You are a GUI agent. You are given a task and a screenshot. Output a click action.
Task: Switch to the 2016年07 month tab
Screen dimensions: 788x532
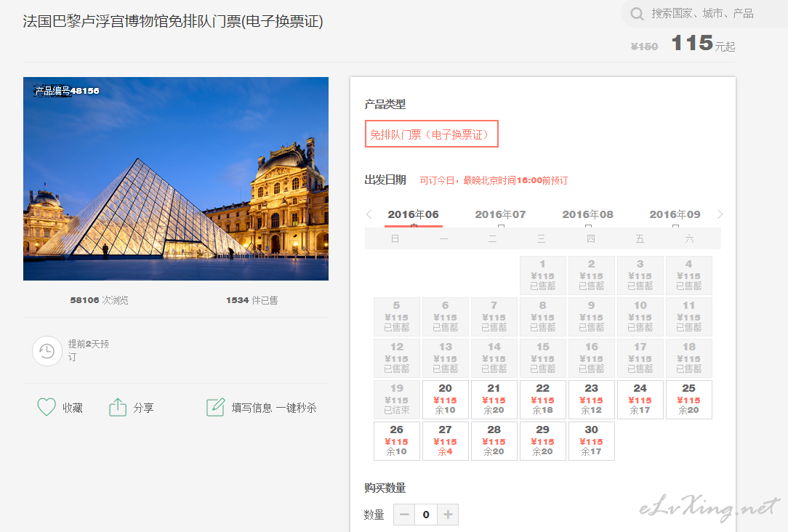(501, 214)
